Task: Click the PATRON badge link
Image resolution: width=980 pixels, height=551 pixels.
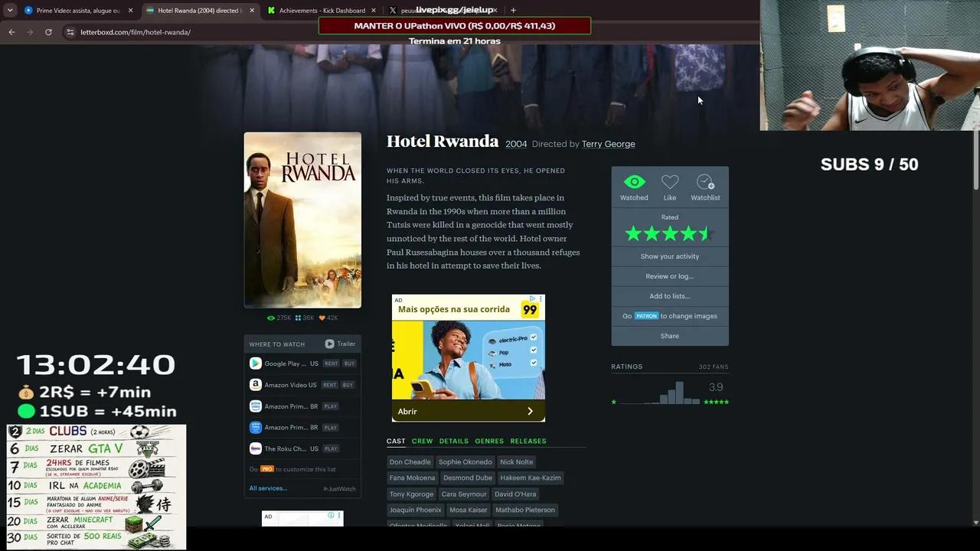Action: [646, 316]
